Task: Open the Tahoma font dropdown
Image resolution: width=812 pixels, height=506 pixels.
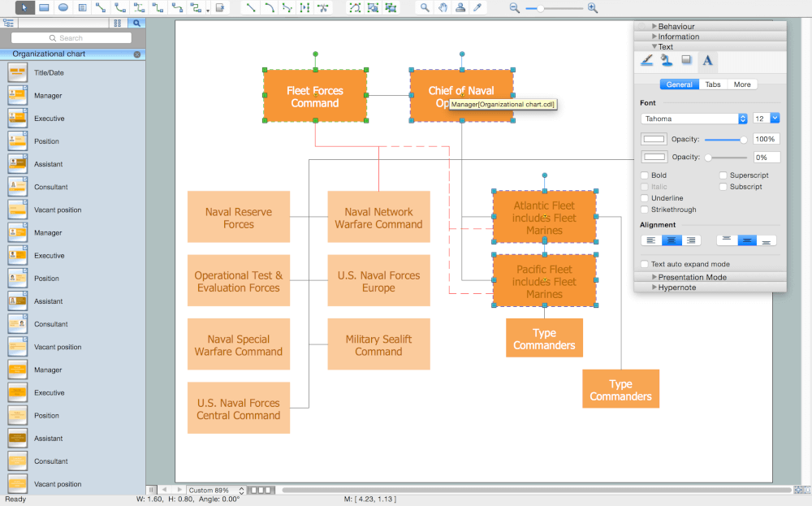Action: 694,119
